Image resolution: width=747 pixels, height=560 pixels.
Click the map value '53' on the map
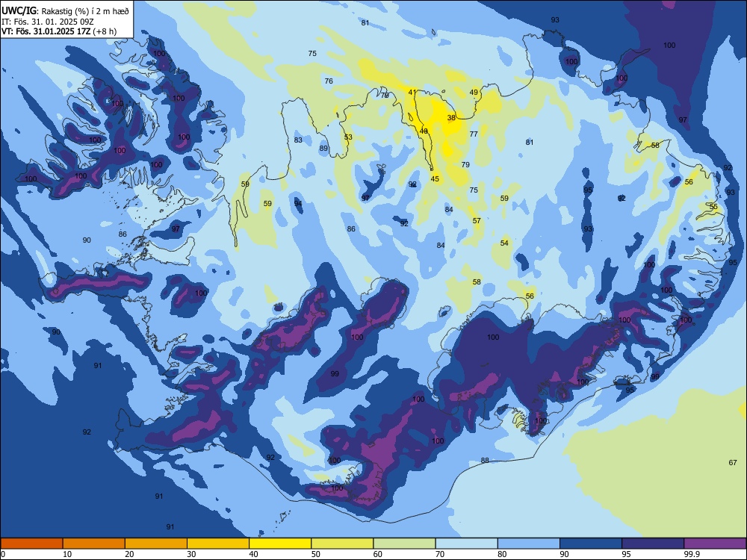348,137
